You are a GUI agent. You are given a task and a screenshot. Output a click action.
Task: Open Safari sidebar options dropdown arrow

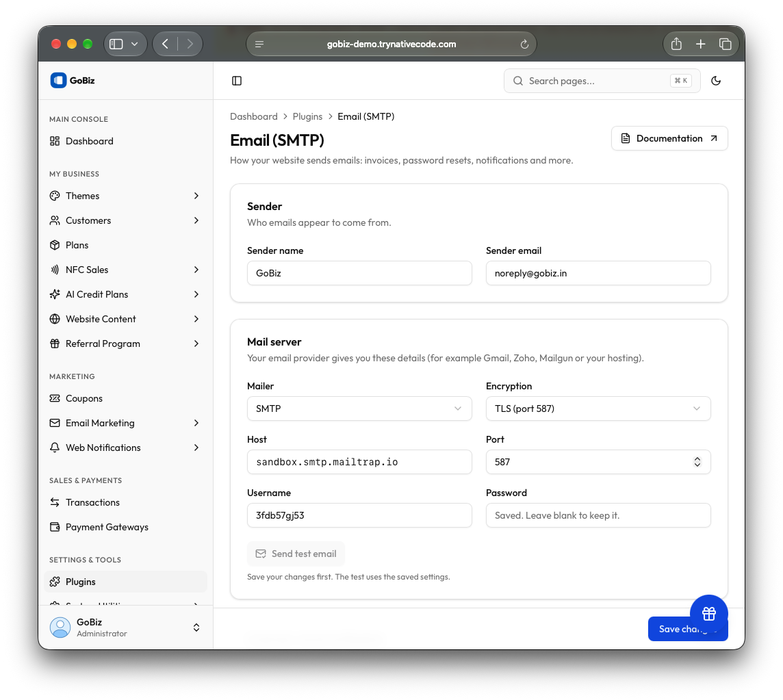(x=134, y=44)
